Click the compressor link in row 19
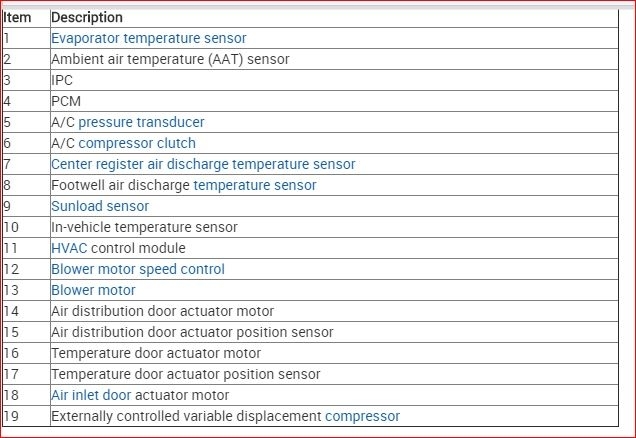 362,416
